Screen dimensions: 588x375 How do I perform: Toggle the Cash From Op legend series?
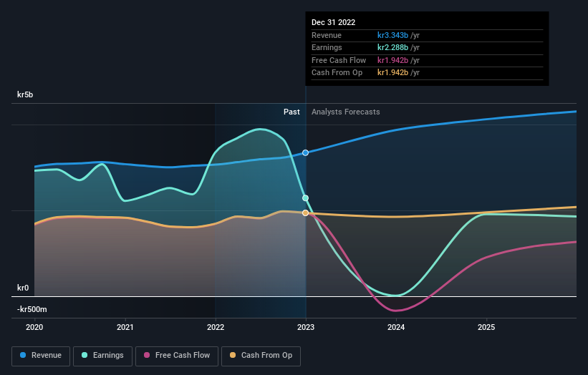point(261,356)
